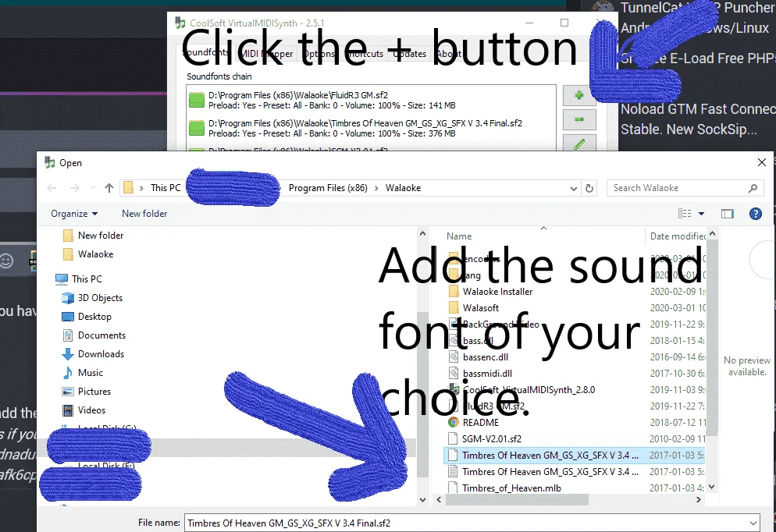Close the Open dialog

point(762,162)
